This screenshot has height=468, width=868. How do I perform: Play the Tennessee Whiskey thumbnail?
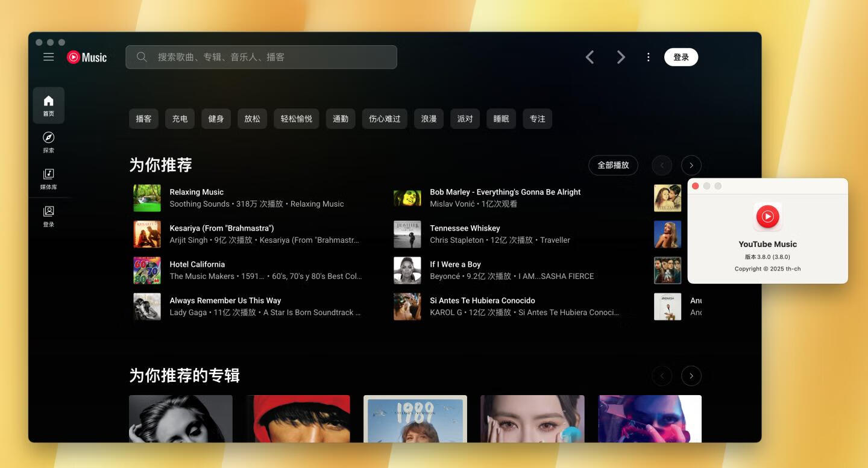coord(407,234)
